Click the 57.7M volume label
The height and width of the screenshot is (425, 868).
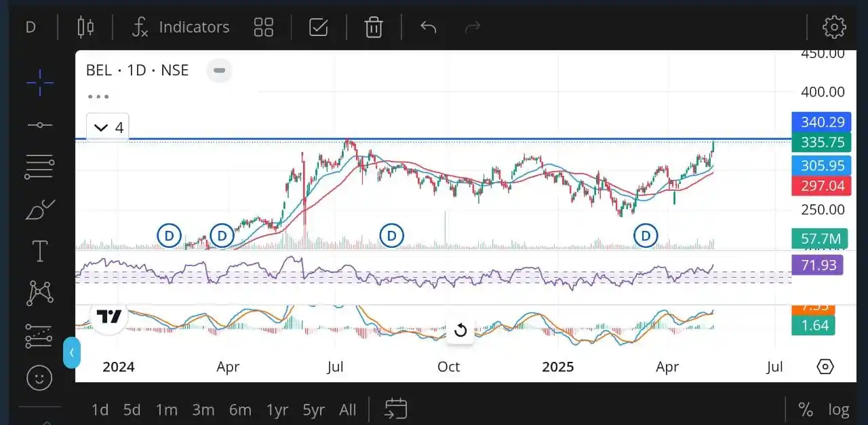point(820,238)
